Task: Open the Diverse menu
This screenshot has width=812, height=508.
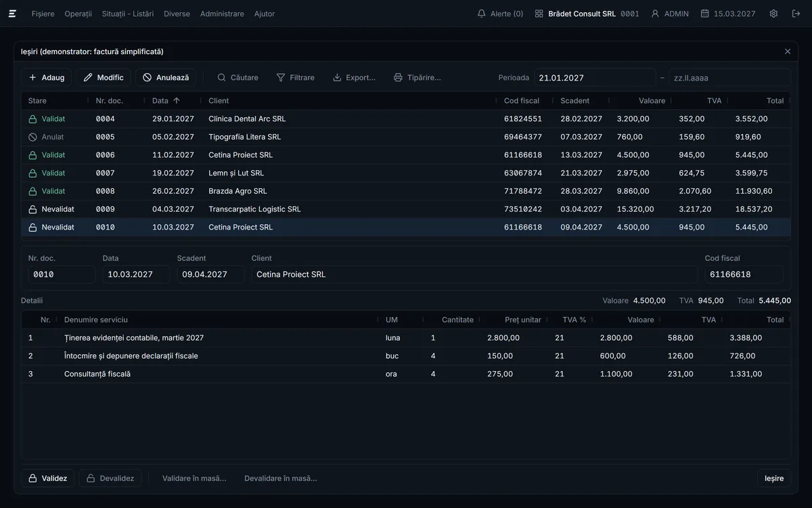Action: click(177, 14)
